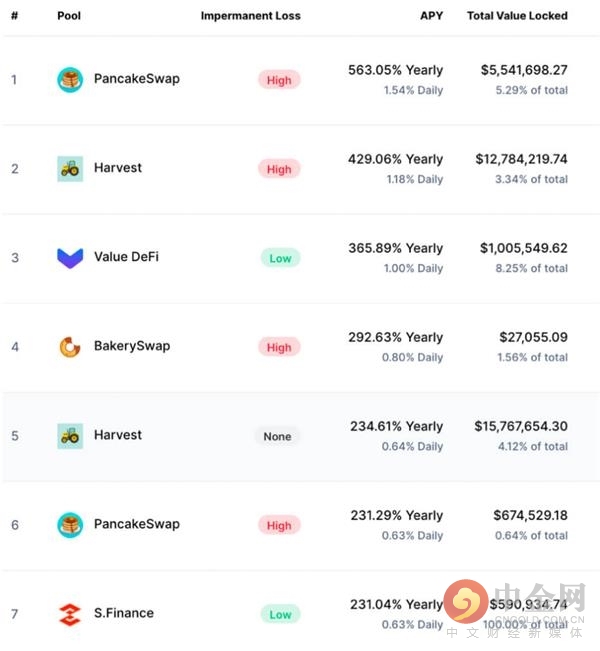Click the S.Finance red logo icon
This screenshot has width=600, height=651.
[x=70, y=614]
